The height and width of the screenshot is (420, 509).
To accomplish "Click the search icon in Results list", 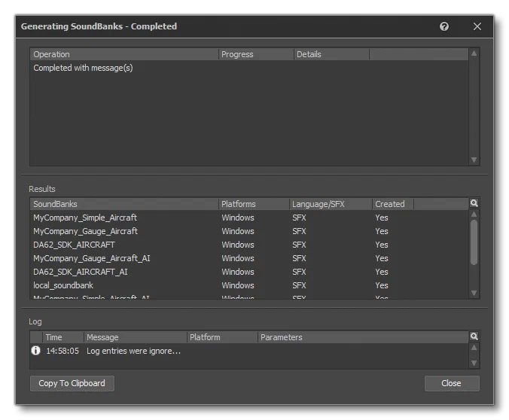I will point(474,203).
